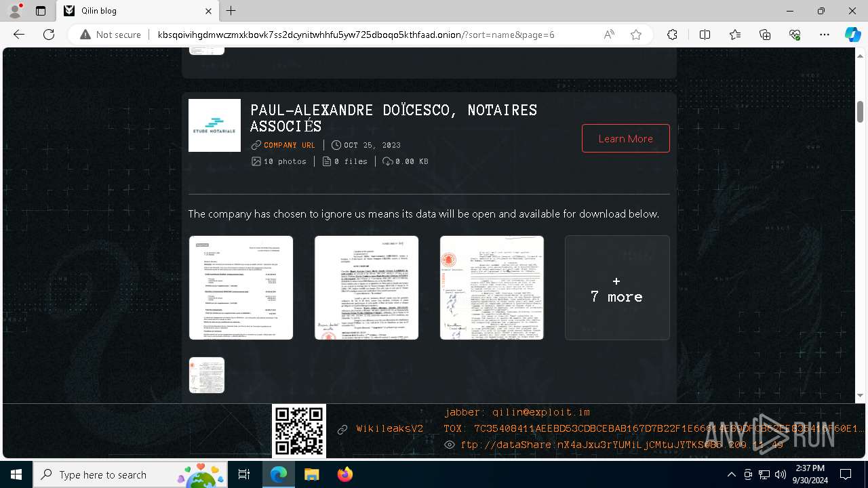Open the Favorites list icon
868x488 pixels.
(735, 35)
